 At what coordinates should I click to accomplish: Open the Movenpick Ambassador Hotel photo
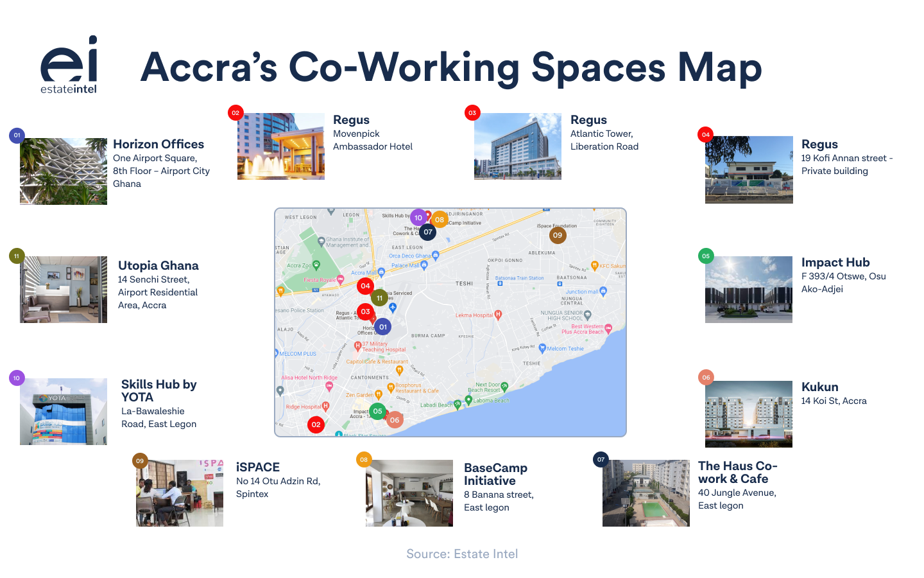[281, 146]
